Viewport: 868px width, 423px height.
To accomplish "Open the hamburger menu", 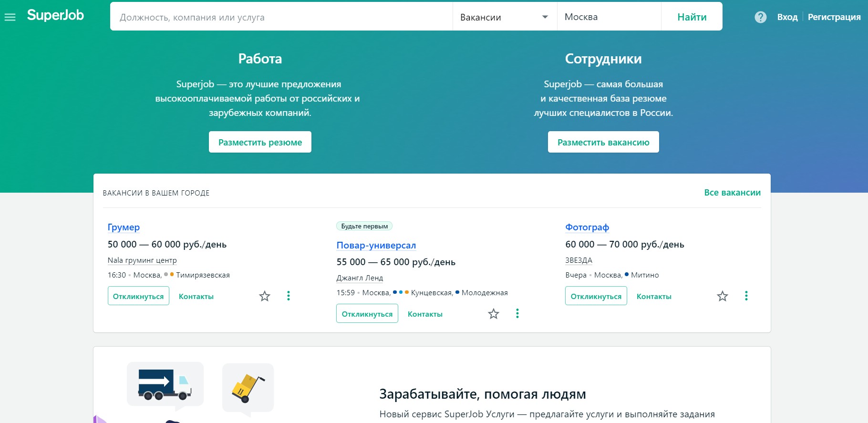I will point(10,17).
